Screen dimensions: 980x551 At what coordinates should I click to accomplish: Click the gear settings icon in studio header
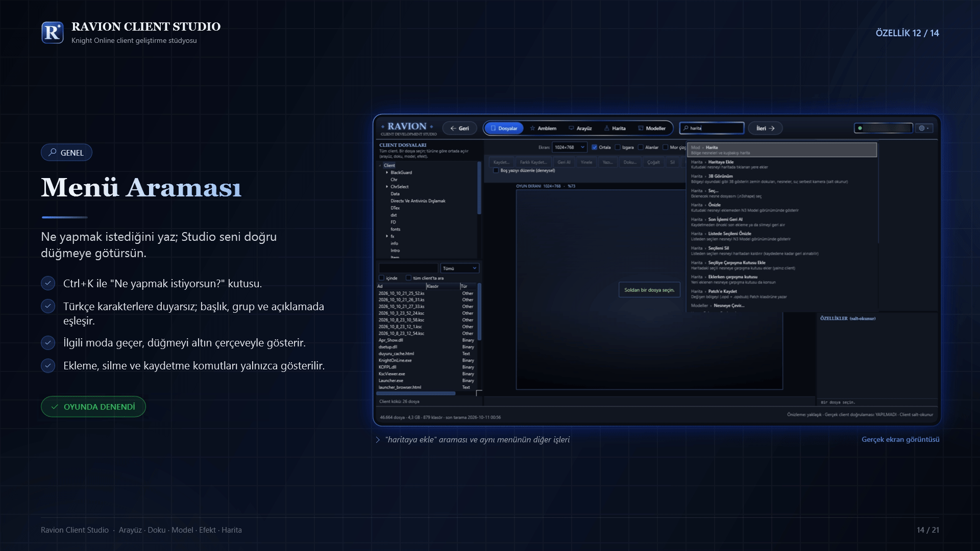coord(922,128)
